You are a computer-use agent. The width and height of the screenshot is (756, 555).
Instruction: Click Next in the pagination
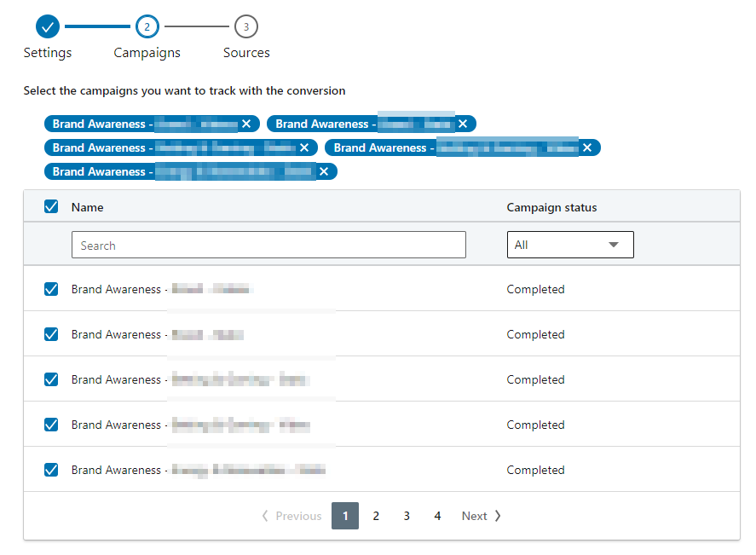(x=482, y=516)
